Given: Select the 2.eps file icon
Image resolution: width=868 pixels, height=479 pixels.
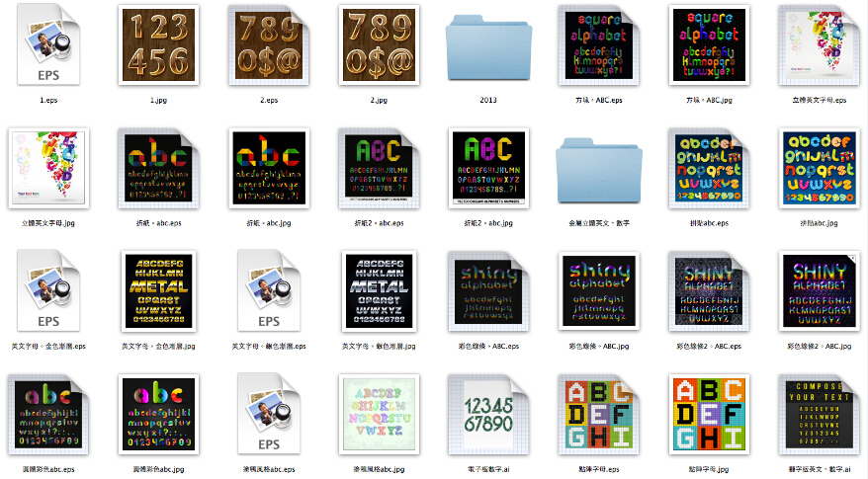Looking at the screenshot, I should [269, 44].
